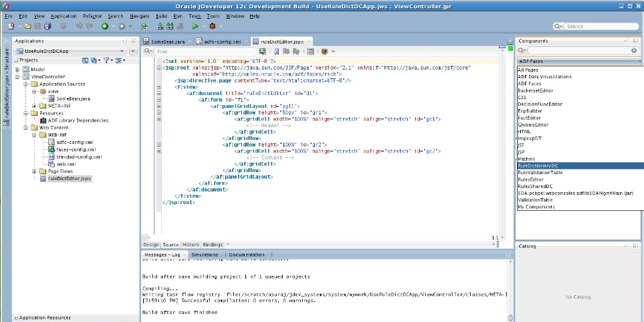The width and height of the screenshot is (644, 322).
Task: Click the magnifier icon in Components search
Action: point(522,50)
